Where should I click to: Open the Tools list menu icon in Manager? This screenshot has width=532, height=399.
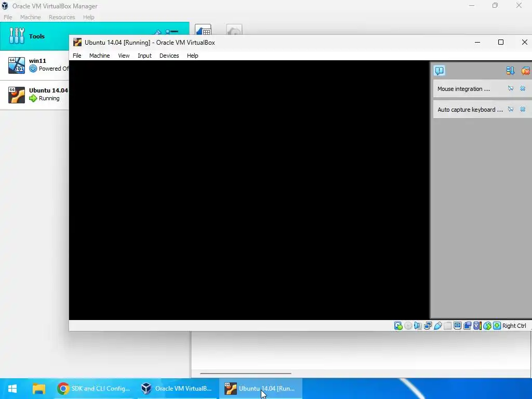click(172, 32)
